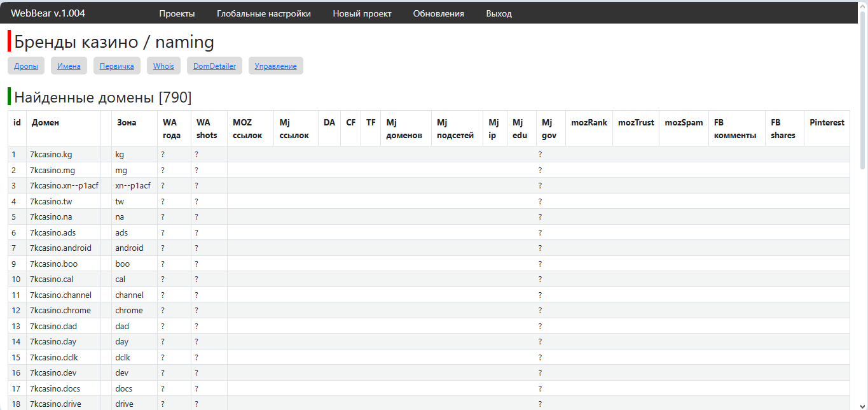This screenshot has width=868, height=410.
Task: Select the domain 7kcasino.day
Action: pos(53,341)
